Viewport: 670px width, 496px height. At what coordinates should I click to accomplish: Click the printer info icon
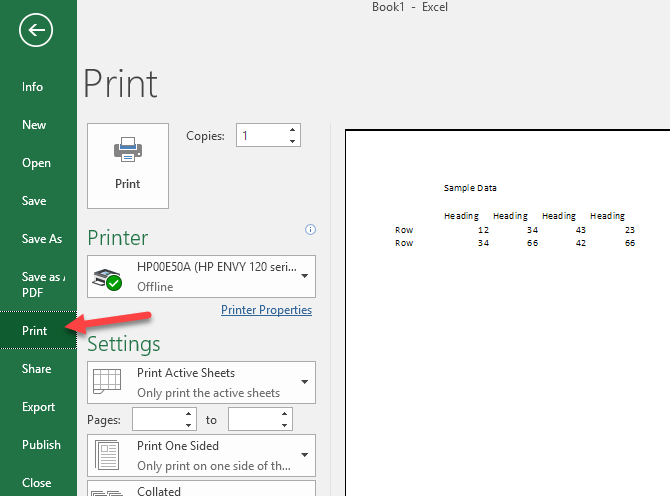(310, 229)
